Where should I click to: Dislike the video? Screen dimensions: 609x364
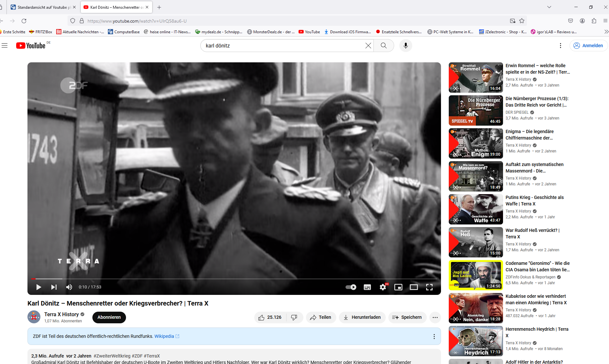pyautogui.click(x=294, y=317)
